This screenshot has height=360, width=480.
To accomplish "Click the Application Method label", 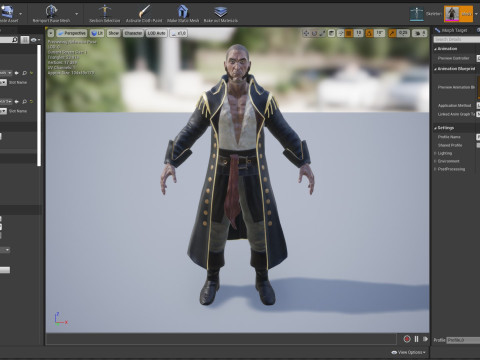I will 454,106.
